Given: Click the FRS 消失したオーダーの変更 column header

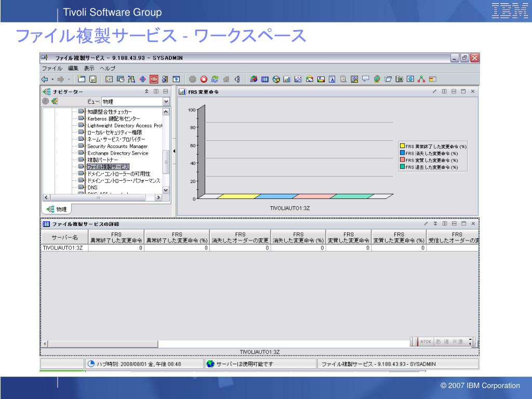Looking at the screenshot, I should click(240, 237).
